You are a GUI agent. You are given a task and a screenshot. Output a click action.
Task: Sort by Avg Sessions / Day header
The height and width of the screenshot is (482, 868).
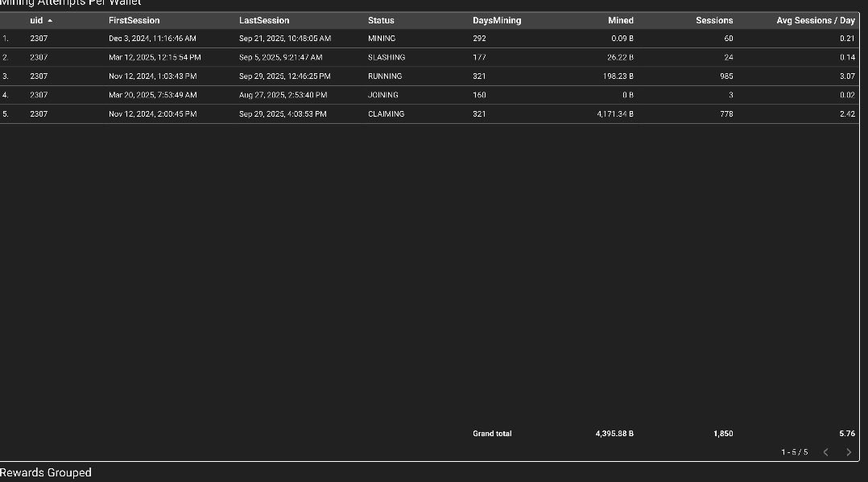[816, 20]
